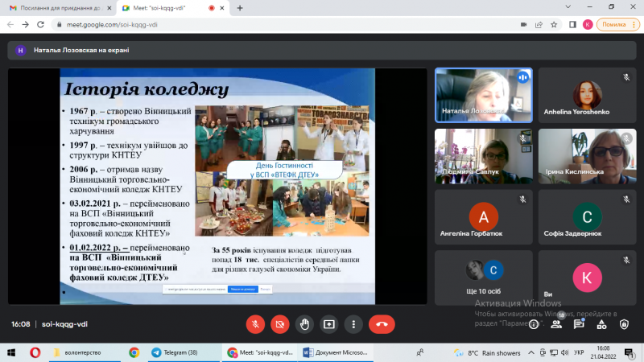This screenshot has height=362, width=644.
Task: Open network icon in system tray
Action: tap(554, 352)
